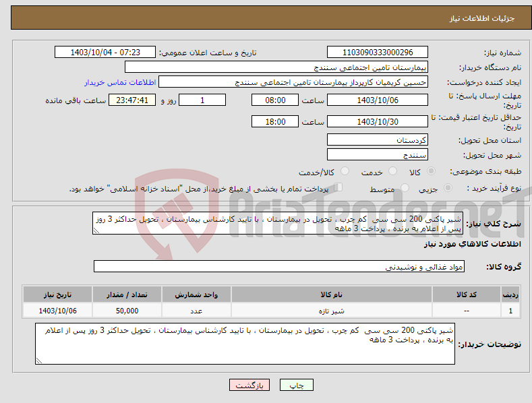The height and width of the screenshot is (403, 532).
Task: Click the تاریخ و ساعت اعلان عمومی label
Action: click(x=208, y=53)
